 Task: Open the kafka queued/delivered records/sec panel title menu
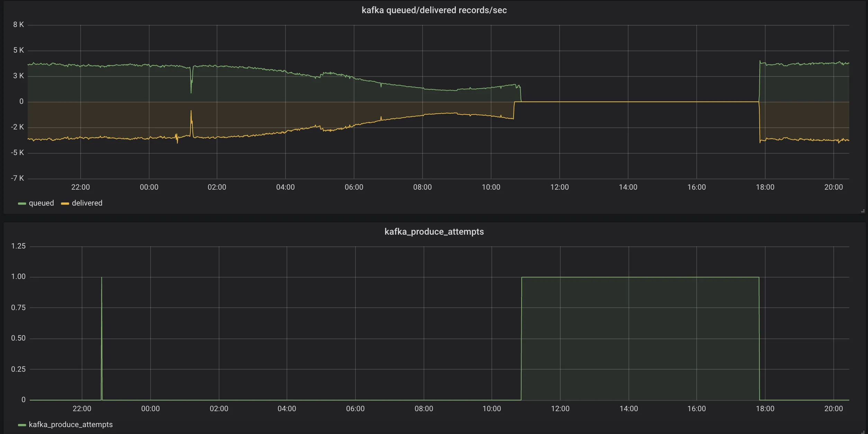[x=434, y=10]
